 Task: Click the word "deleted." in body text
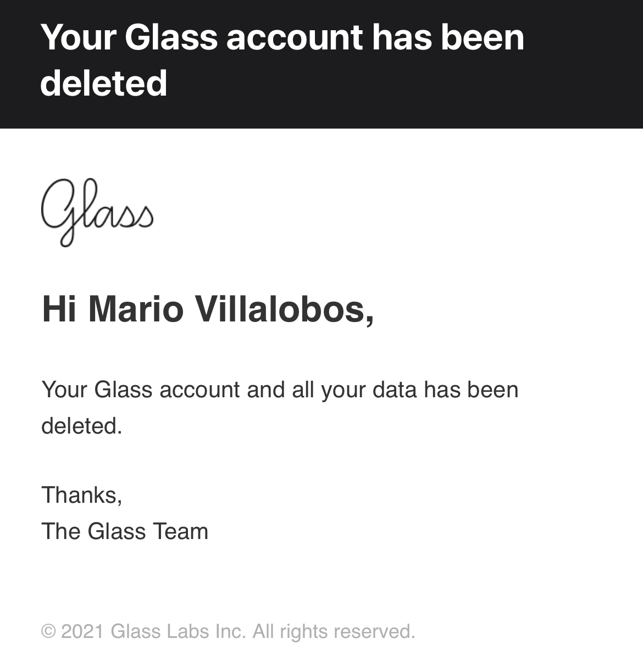click(82, 426)
